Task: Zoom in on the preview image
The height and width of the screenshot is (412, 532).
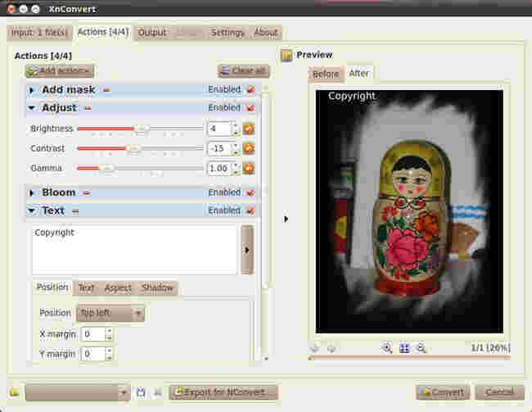Action: [386, 348]
